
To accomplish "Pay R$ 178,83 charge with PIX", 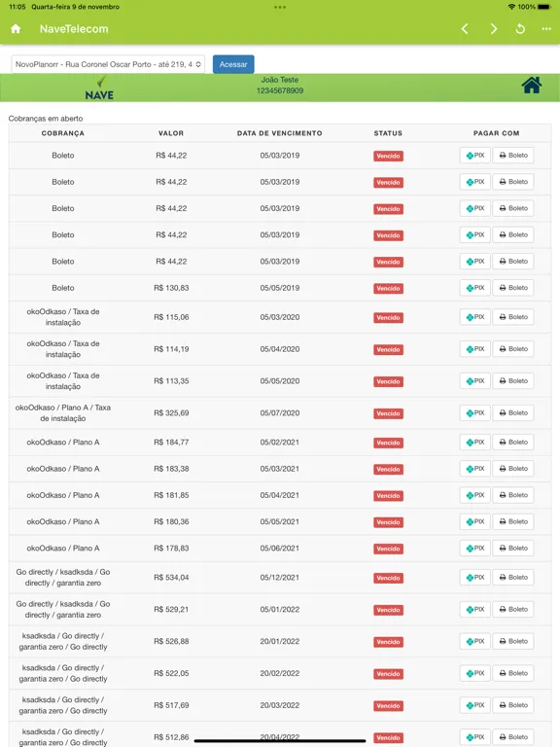I will [474, 548].
